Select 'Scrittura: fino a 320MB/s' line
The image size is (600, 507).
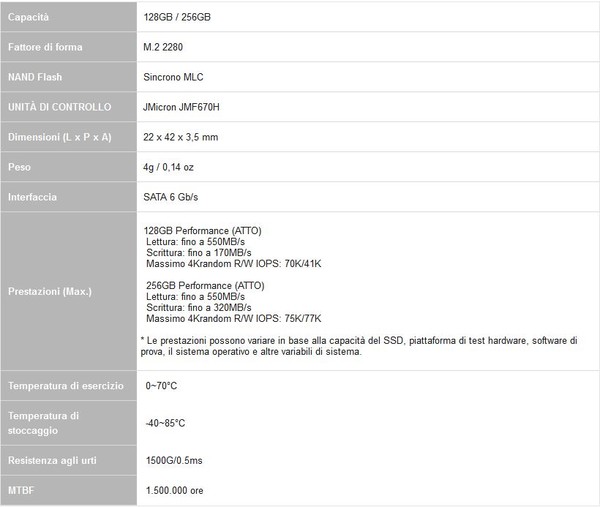(199, 307)
